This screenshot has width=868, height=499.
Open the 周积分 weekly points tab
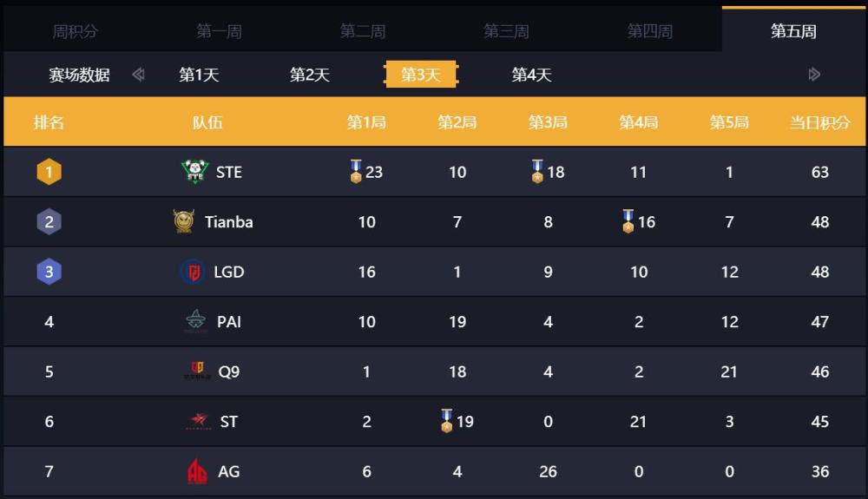point(75,31)
